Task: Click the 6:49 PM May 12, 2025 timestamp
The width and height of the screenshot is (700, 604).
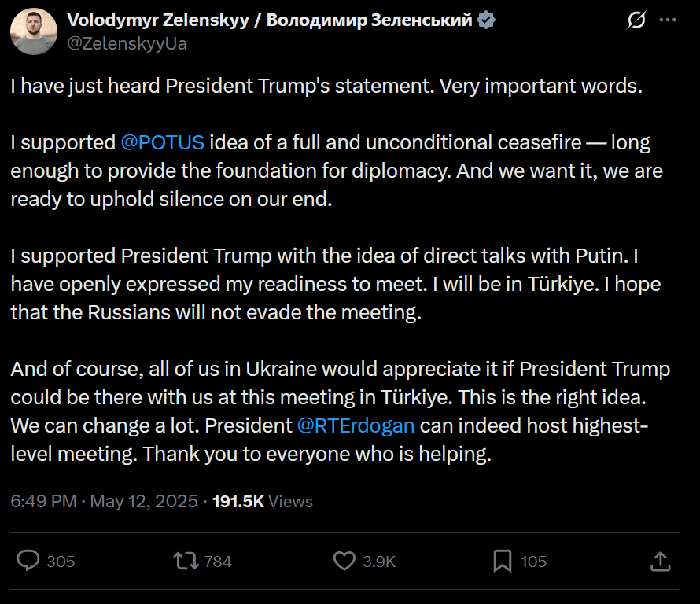Action: (x=104, y=501)
